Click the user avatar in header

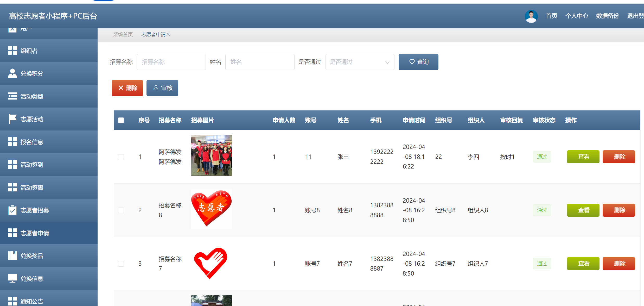pyautogui.click(x=531, y=16)
